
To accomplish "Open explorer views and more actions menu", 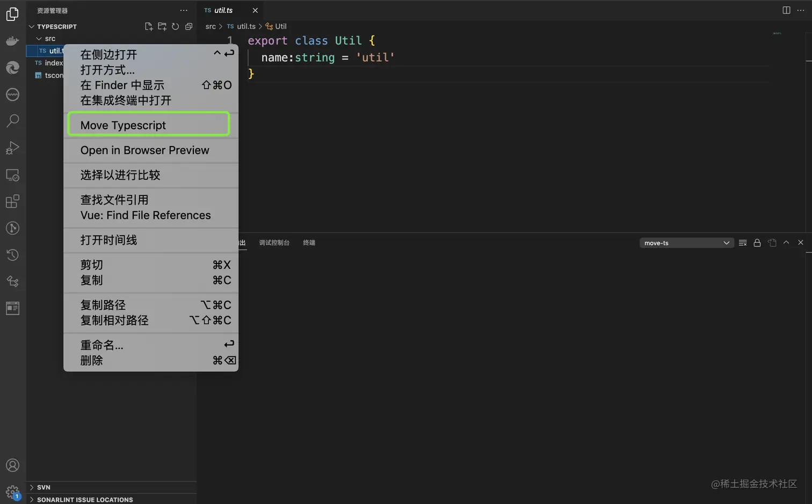I will pyautogui.click(x=184, y=10).
